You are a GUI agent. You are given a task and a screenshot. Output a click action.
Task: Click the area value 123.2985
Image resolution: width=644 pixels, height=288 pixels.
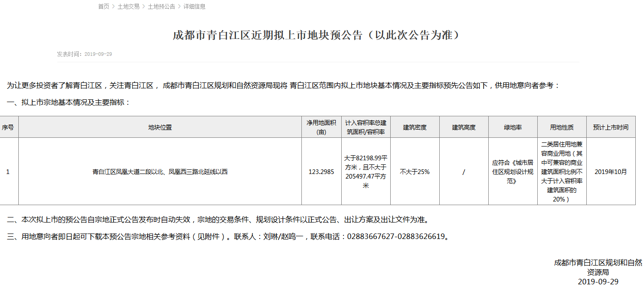pyautogui.click(x=321, y=172)
